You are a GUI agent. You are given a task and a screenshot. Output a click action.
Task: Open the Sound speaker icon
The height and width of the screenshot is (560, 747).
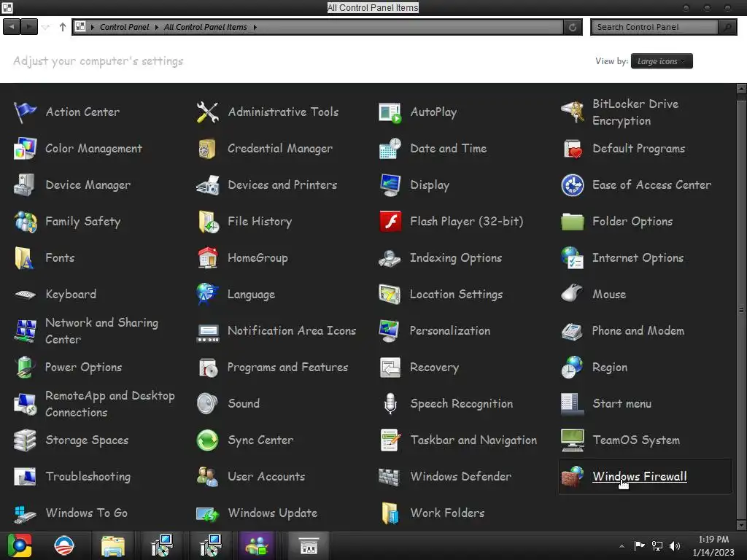(x=207, y=404)
